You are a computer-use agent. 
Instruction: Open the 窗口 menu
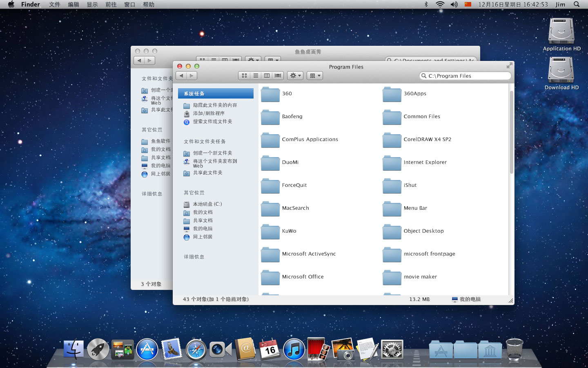[130, 4]
